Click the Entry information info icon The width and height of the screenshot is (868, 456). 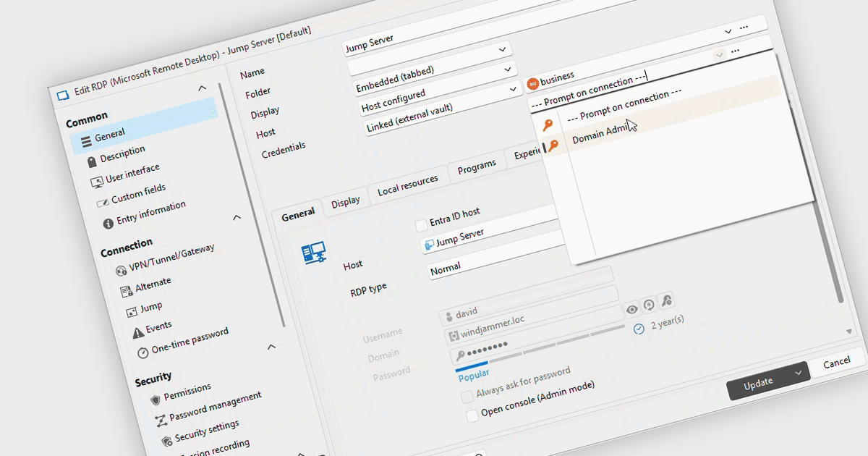108,223
